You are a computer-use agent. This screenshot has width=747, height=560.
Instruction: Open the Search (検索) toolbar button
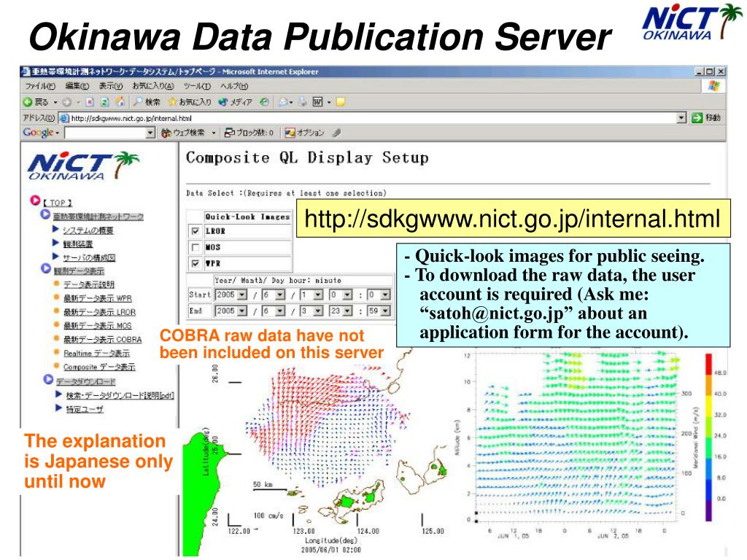tap(147, 102)
